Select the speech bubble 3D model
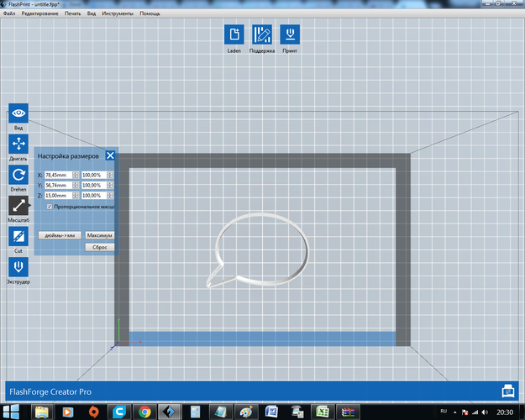The width and height of the screenshot is (525, 420). click(x=258, y=249)
